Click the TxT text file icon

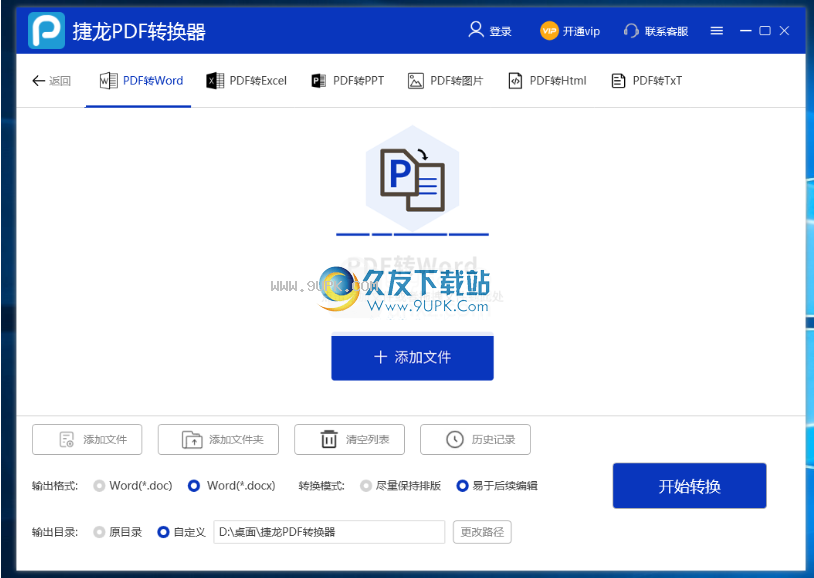(x=618, y=80)
